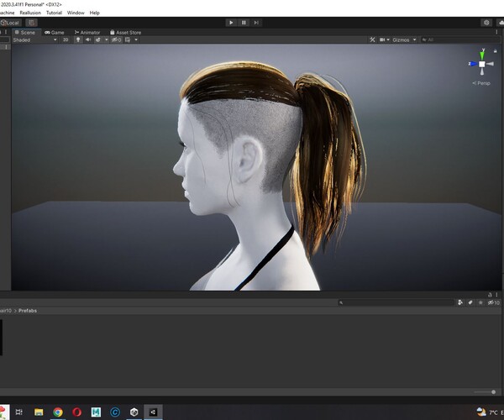504x420 pixels.
Task: Launch Opera browser from the taskbar
Action: point(76,412)
